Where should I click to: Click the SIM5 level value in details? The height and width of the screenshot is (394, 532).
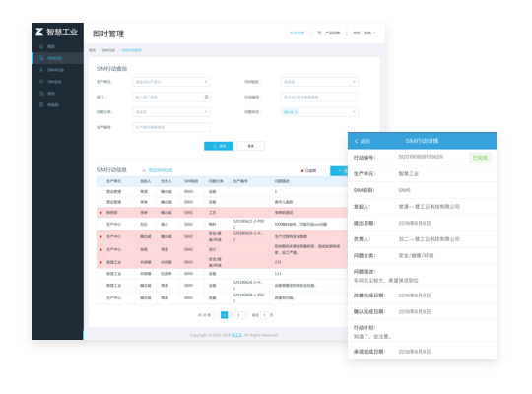pos(405,190)
